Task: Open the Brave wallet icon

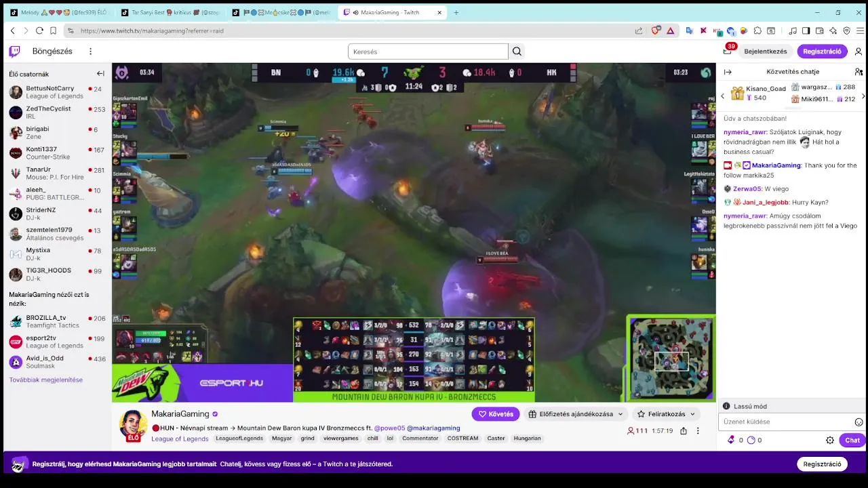Action: click(x=819, y=30)
